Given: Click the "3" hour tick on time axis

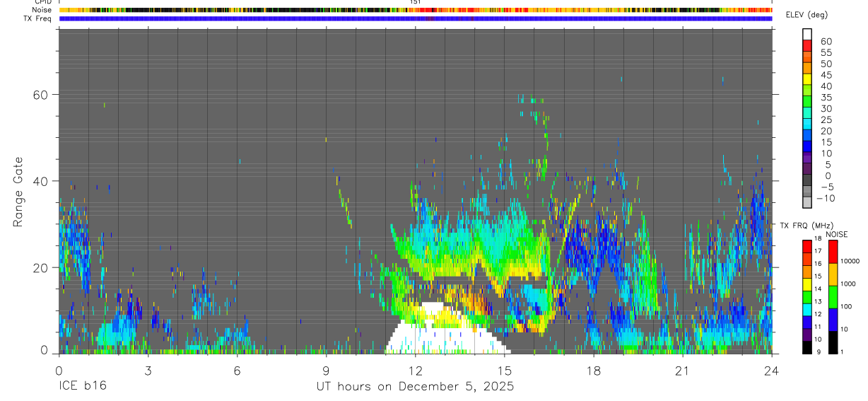Looking at the screenshot, I should [x=148, y=370].
